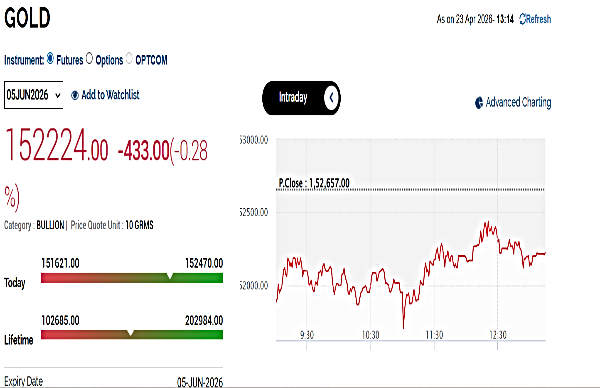Click the chevron circle on Intraday toggle
This screenshot has height=388, width=600.
pos(331,98)
